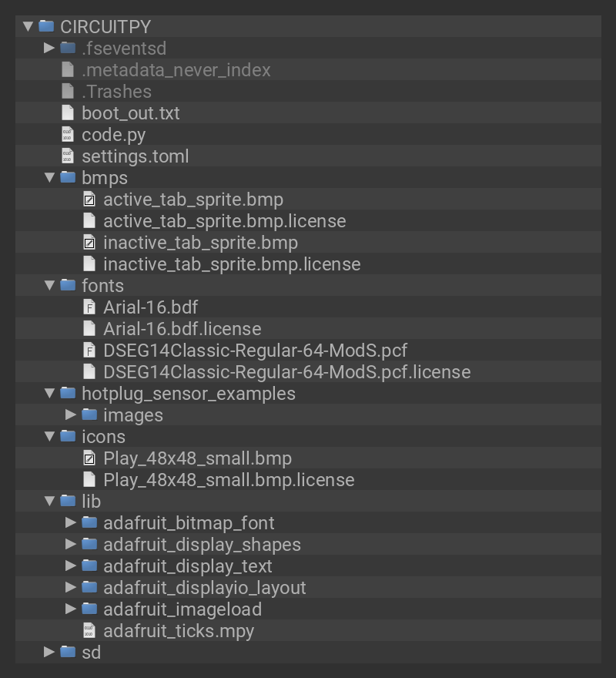Image resolution: width=616 pixels, height=678 pixels.
Task: Select boot_out.txt file name
Action: point(130,113)
